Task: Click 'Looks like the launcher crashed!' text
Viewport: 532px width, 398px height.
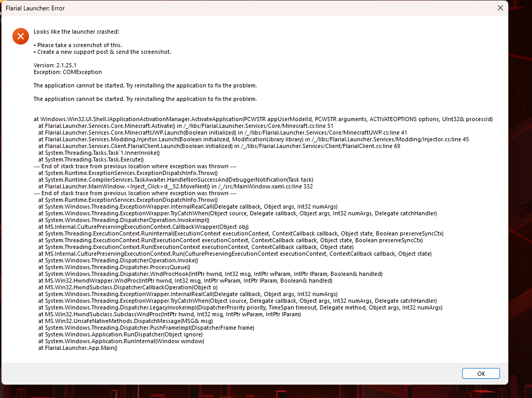Action: coord(76,32)
